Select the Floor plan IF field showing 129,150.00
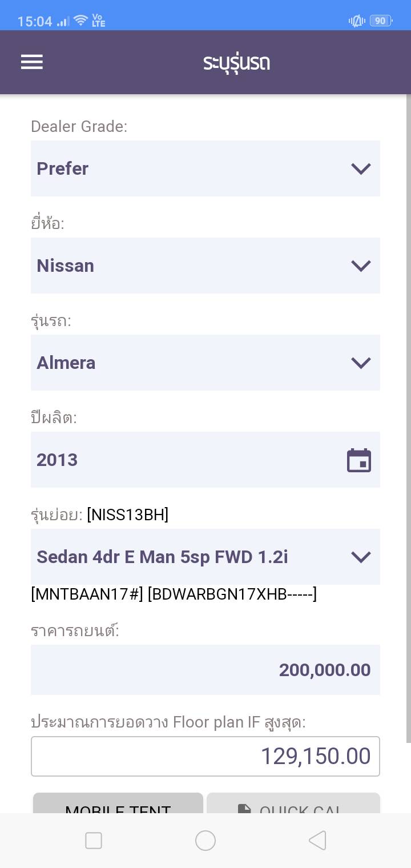The width and height of the screenshot is (411, 868). click(x=205, y=757)
